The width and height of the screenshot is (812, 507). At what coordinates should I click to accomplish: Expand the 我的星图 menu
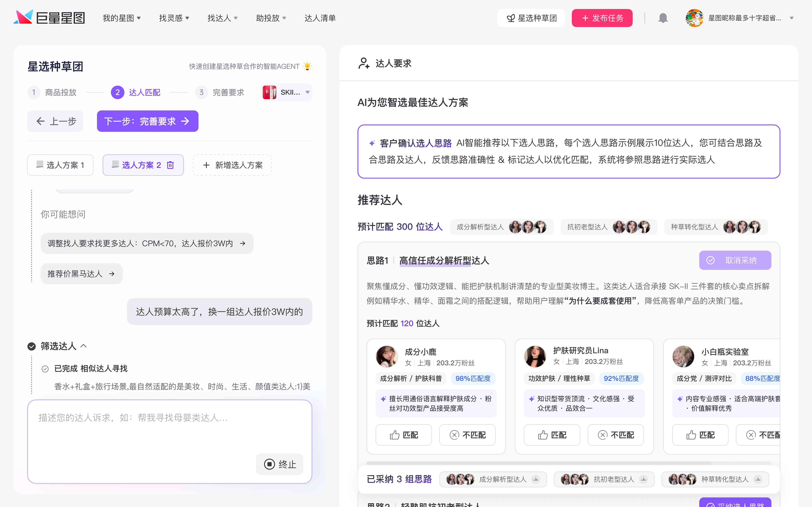tap(121, 18)
